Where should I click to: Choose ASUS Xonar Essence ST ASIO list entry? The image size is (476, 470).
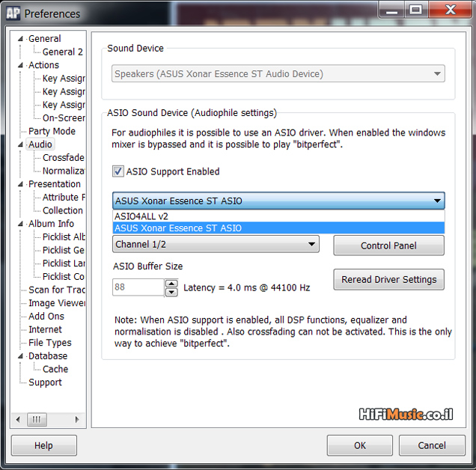point(278,228)
